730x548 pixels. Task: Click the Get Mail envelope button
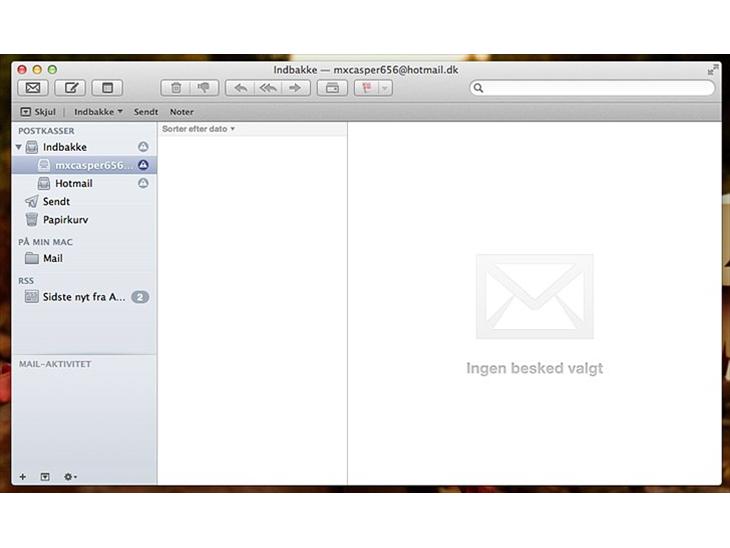(33, 88)
